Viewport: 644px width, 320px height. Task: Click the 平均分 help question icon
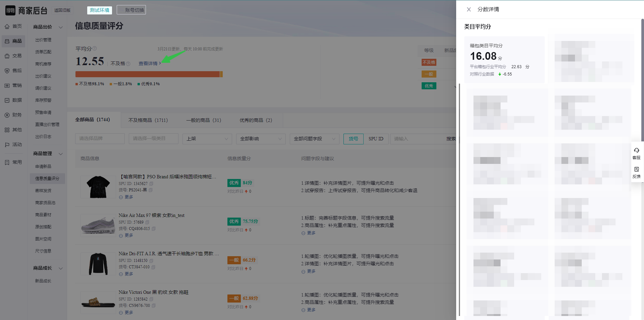pyautogui.click(x=95, y=48)
